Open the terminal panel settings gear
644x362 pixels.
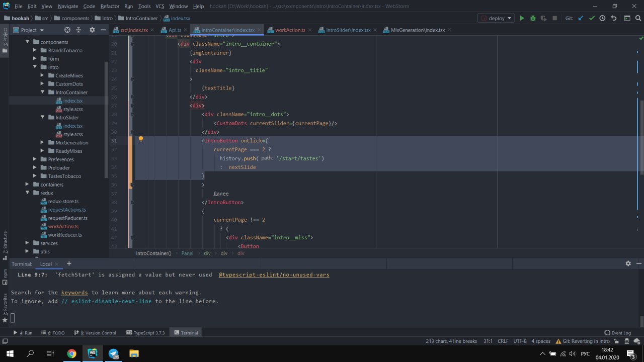click(x=628, y=263)
